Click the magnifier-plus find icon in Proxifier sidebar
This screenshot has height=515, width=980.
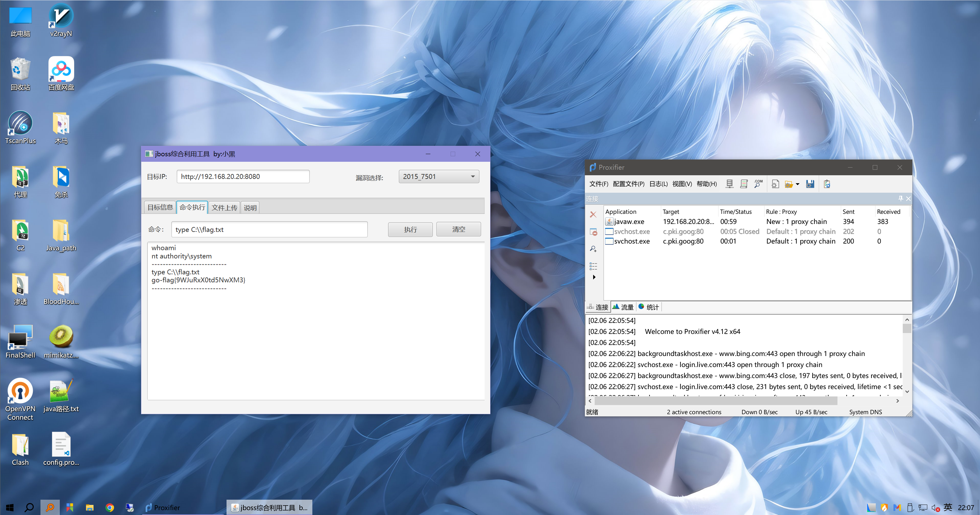click(x=593, y=249)
